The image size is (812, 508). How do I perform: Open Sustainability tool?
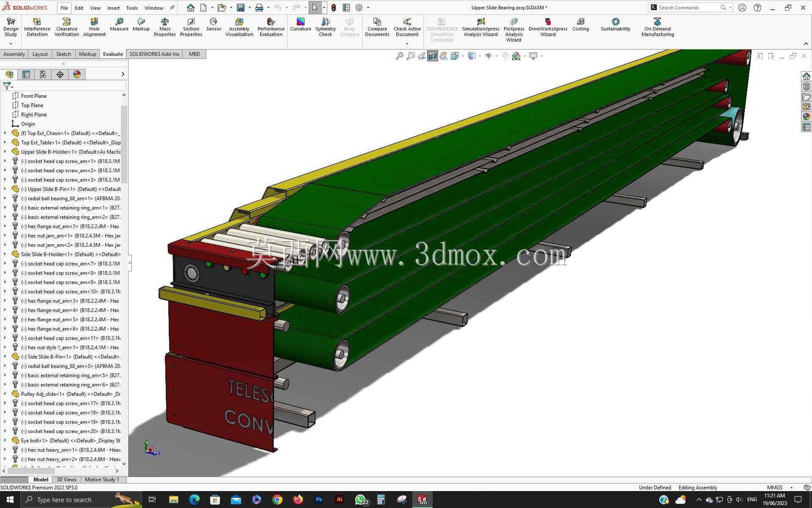point(616,25)
